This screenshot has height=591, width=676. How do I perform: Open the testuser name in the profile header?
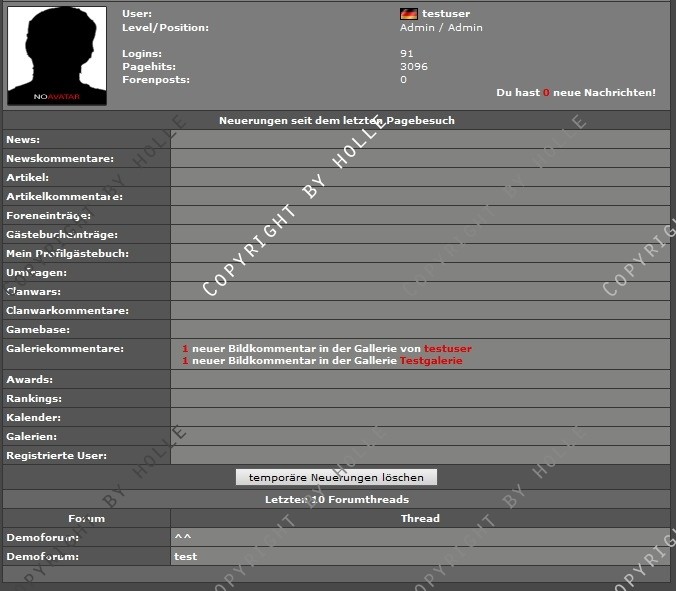[446, 14]
